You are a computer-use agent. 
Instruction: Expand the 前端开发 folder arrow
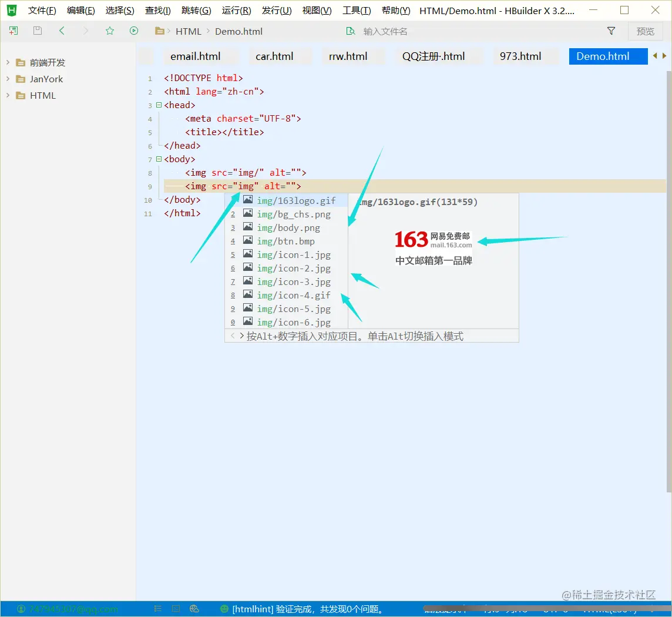[x=8, y=63]
